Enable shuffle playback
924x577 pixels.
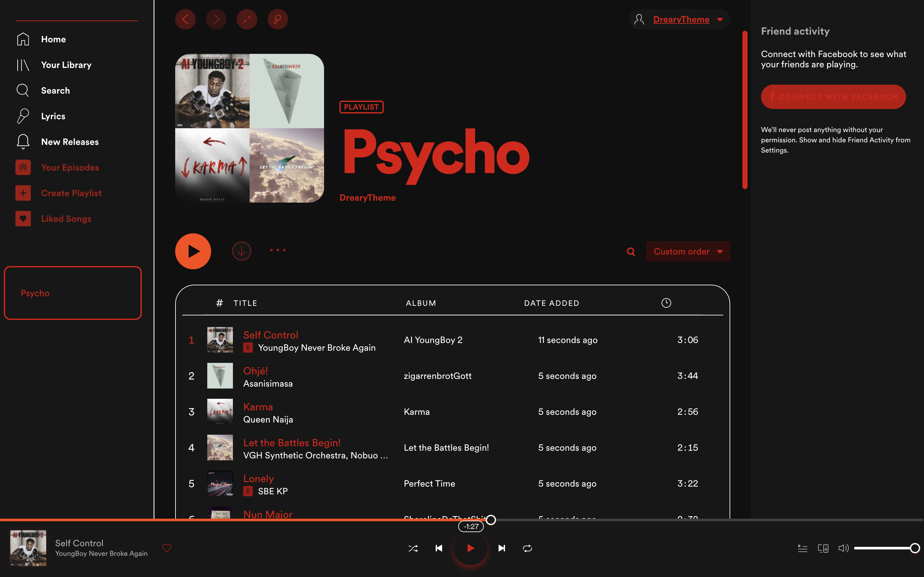tap(413, 548)
